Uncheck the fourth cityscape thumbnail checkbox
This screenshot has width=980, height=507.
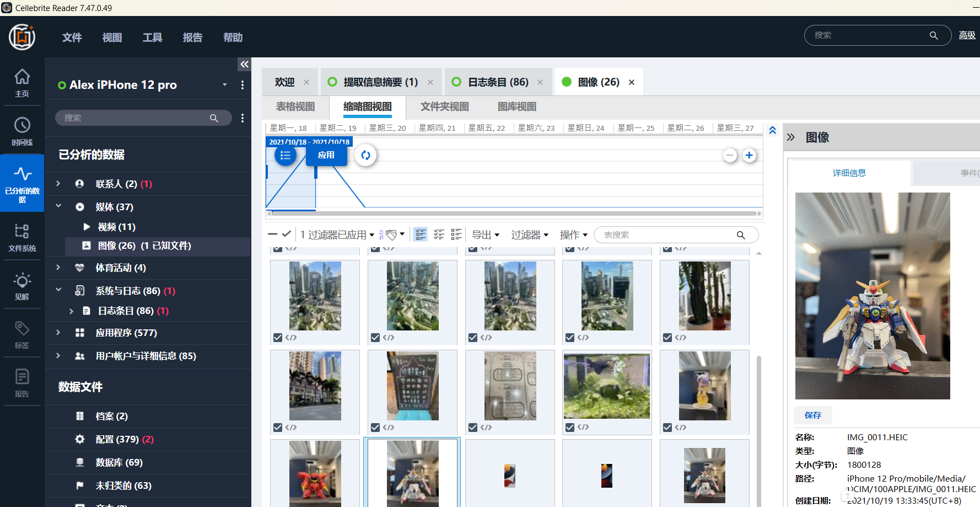pyautogui.click(x=570, y=338)
